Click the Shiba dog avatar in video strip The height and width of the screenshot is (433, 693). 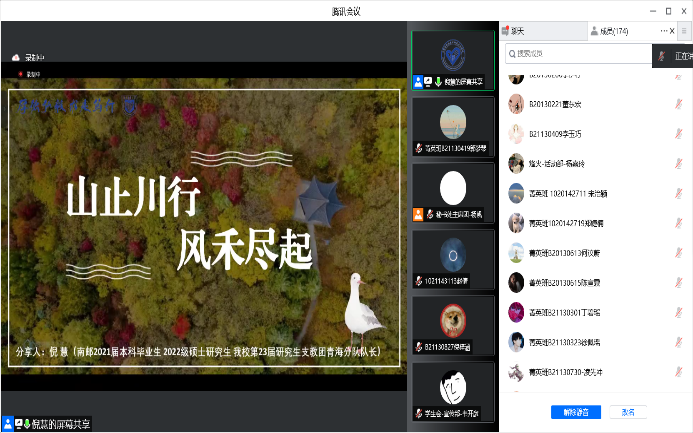[x=452, y=320]
